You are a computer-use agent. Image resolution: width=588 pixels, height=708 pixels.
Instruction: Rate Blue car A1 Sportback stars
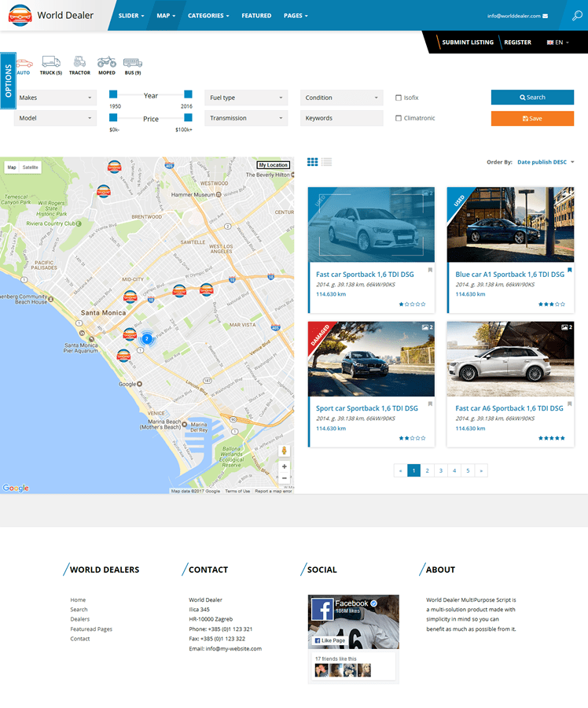click(552, 304)
